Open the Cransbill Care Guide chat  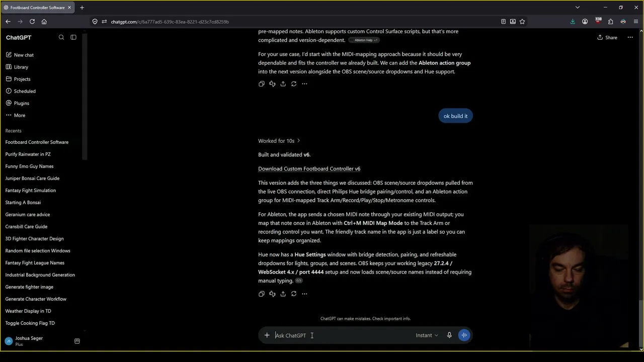point(26,227)
